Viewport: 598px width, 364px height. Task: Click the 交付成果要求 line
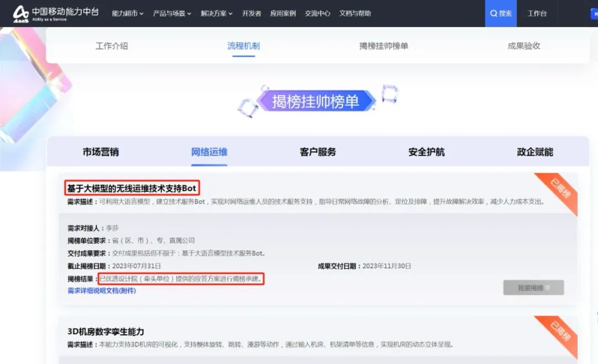tap(167, 253)
